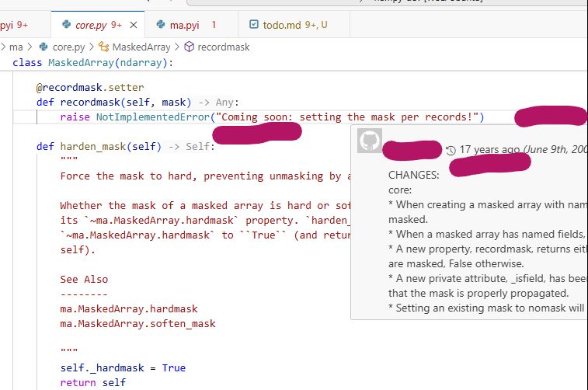Click the 'ma.MaskedArray.soften_mask' docstring line
Screen dimensions: 588x390
[x=138, y=324]
